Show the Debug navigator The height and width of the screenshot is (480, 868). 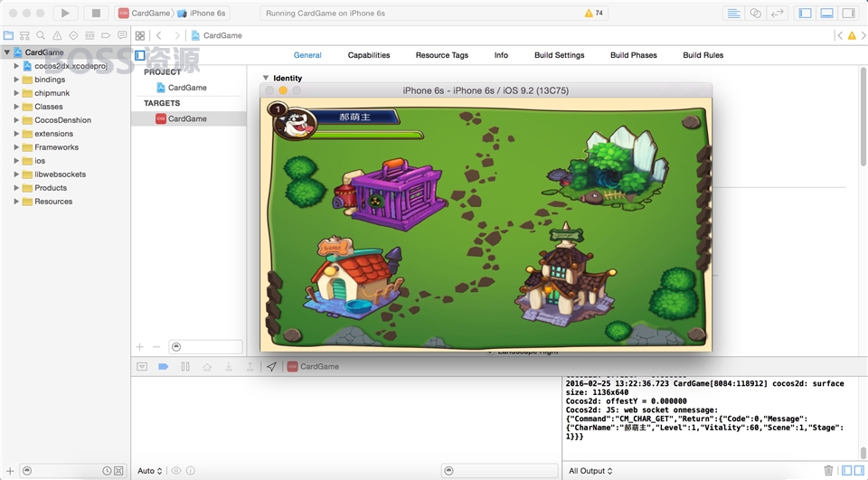click(x=90, y=35)
